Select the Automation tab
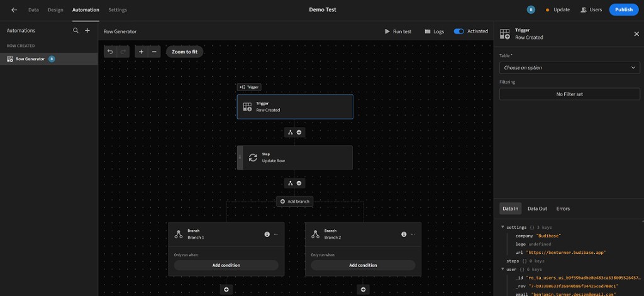 86,10
